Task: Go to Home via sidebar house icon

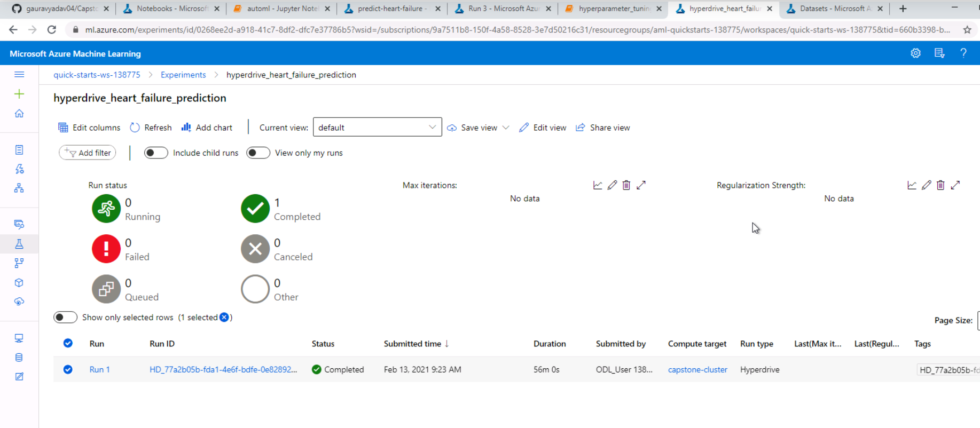Action: click(19, 113)
